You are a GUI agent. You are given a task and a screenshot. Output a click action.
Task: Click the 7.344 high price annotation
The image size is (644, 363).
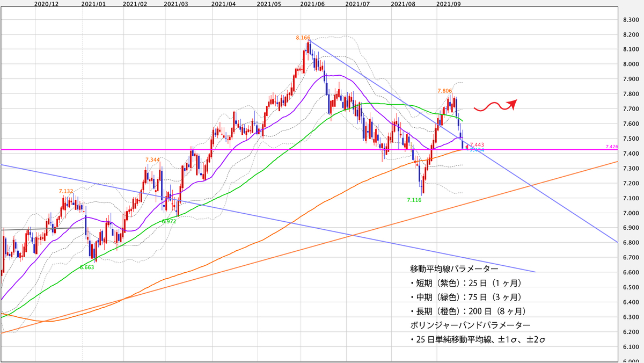[x=152, y=160]
